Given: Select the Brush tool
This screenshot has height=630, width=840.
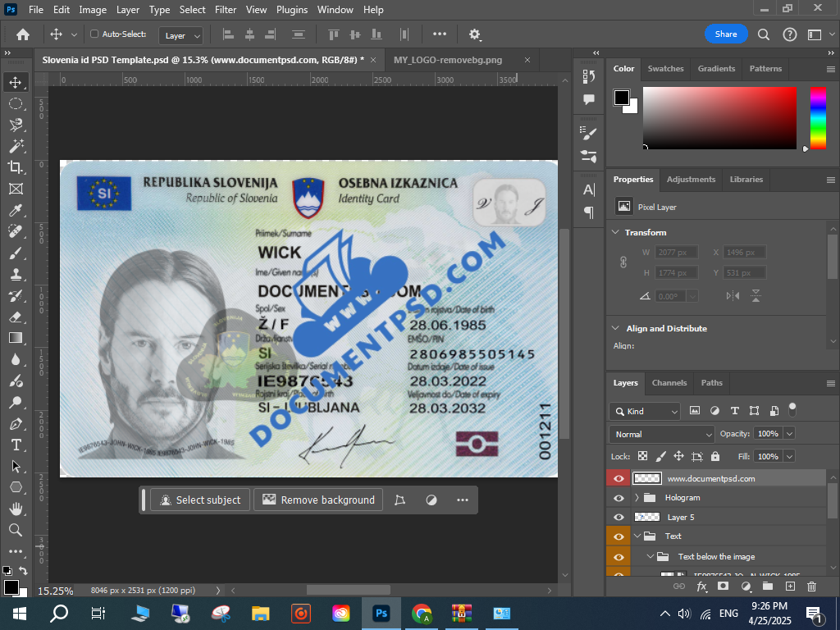Looking at the screenshot, I should click(16, 253).
